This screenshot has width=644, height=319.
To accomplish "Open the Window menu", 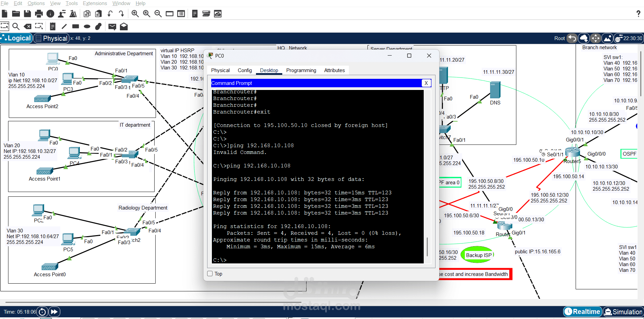I will pos(121,3).
